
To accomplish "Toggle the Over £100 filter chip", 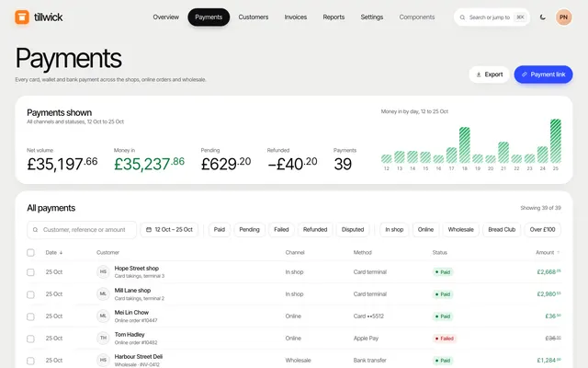I will click(x=542, y=229).
